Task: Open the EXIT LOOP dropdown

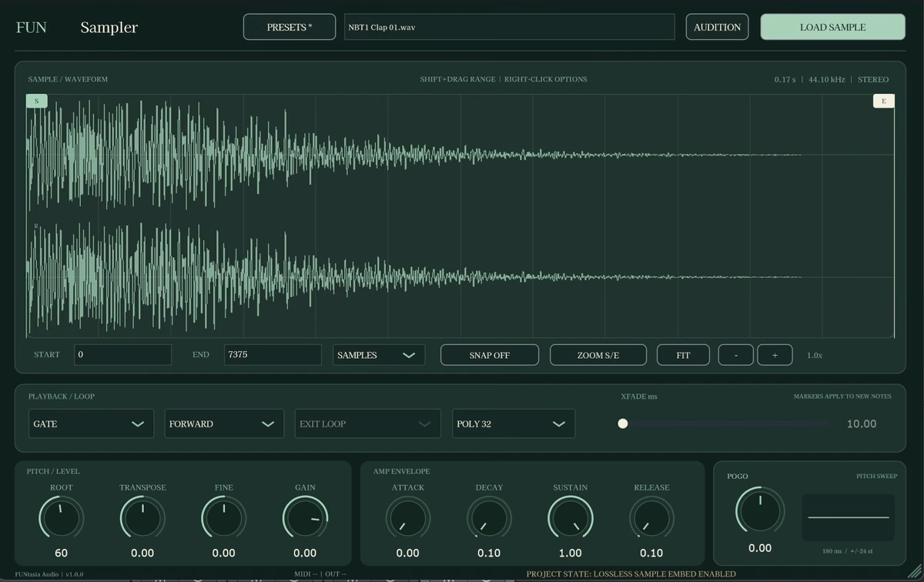Action: [367, 423]
